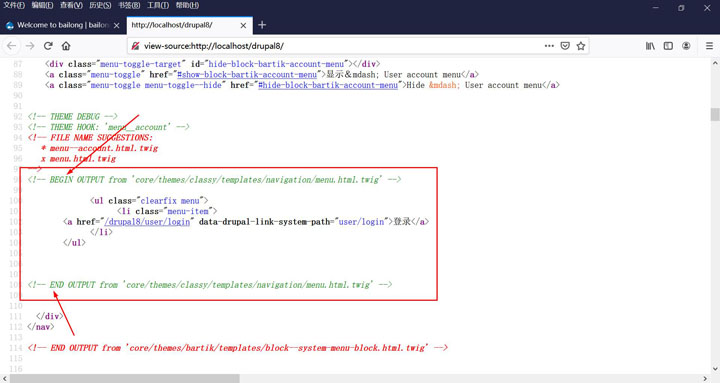Image resolution: width=720 pixels, height=383 pixels.
Task: Restore down the Firefox window
Action: pyautogui.click(x=681, y=8)
